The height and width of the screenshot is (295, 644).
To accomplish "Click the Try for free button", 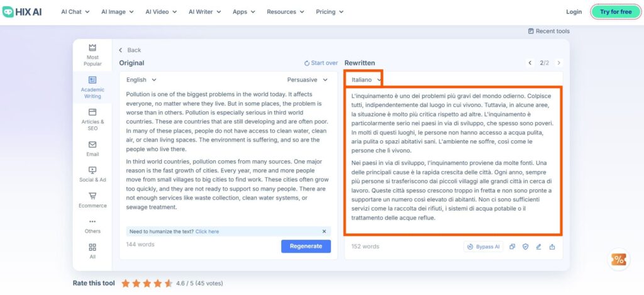I will coord(616,11).
